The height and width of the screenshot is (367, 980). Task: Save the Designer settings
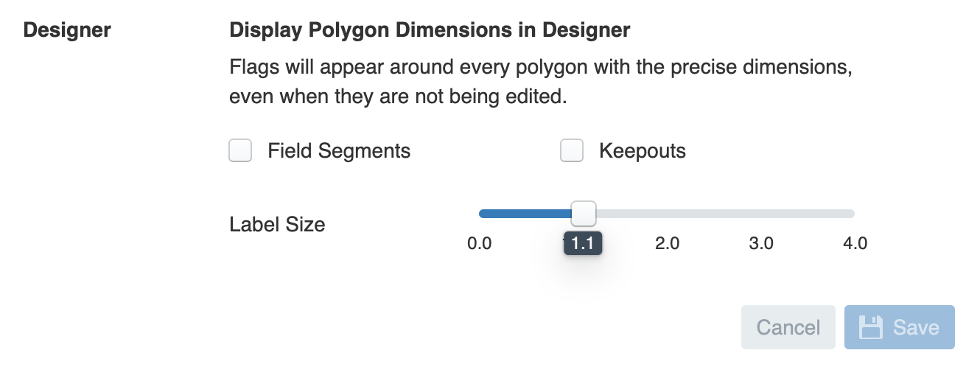click(x=900, y=327)
